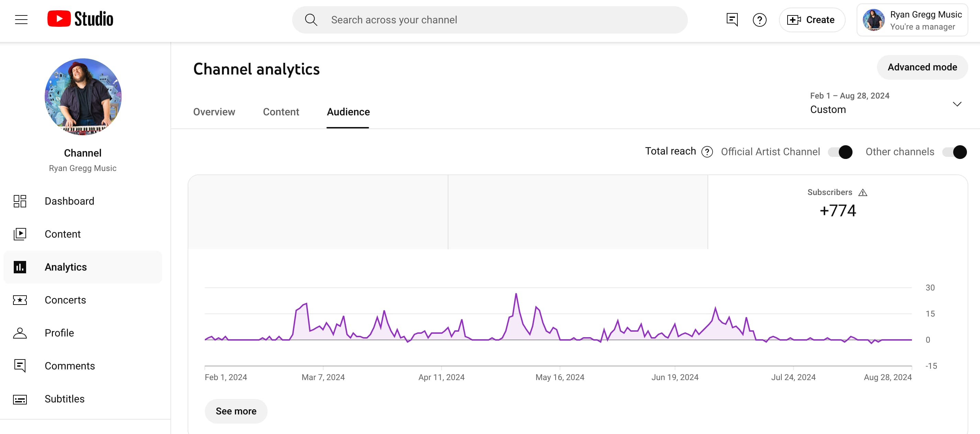Viewport: 980px width, 434px height.
Task: Open the Concerts section icon
Action: [20, 300]
